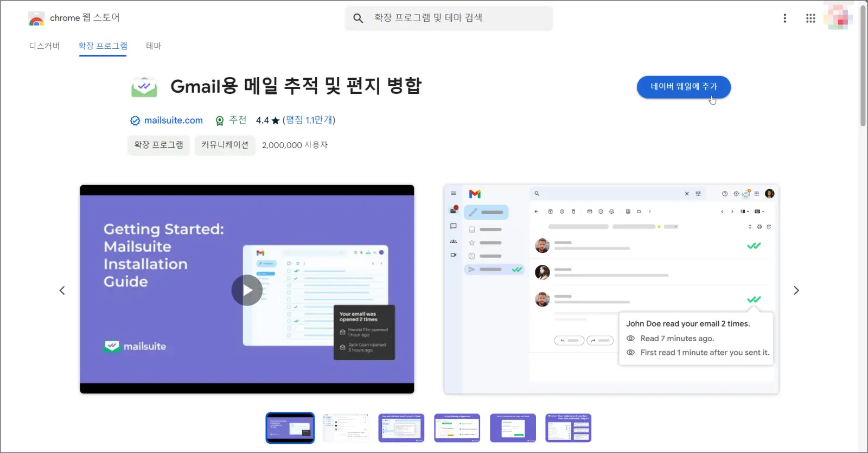This screenshot has width=868, height=453.
Task: Click the 추천 featured badge
Action: tap(231, 120)
